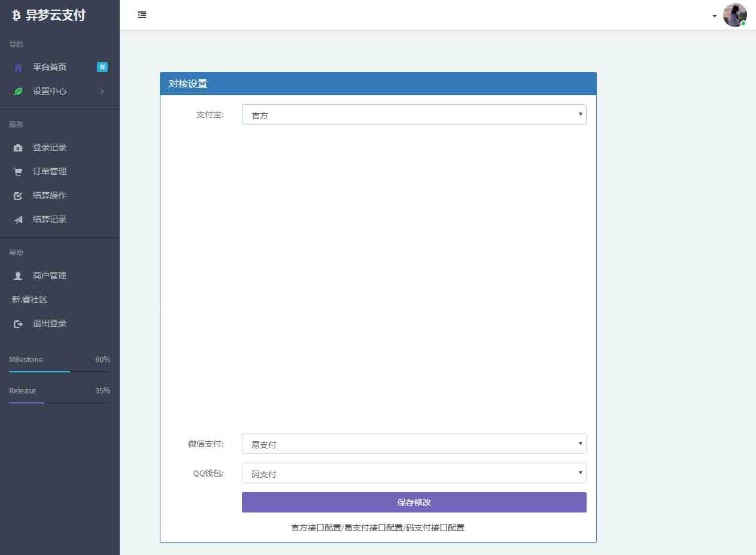Open the 支付宝 dropdown showing 官方

click(x=414, y=114)
